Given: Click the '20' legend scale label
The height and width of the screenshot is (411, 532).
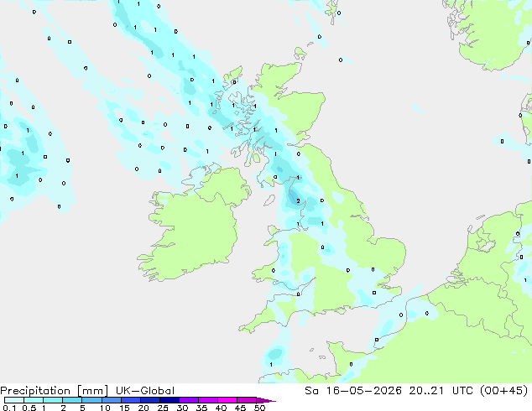Looking at the screenshot, I should click(143, 408).
